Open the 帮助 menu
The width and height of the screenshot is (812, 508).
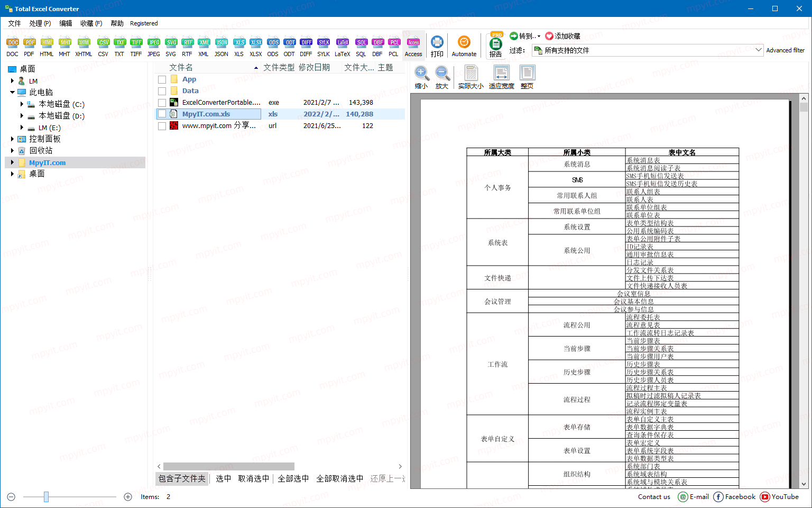coord(117,23)
